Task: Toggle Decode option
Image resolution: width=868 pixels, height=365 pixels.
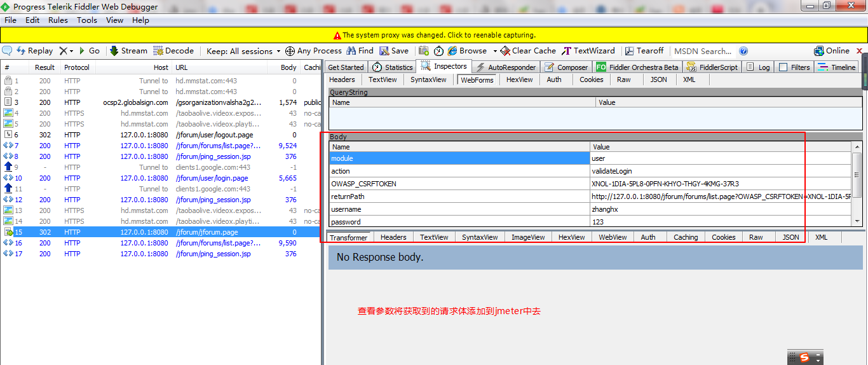Action: point(173,51)
